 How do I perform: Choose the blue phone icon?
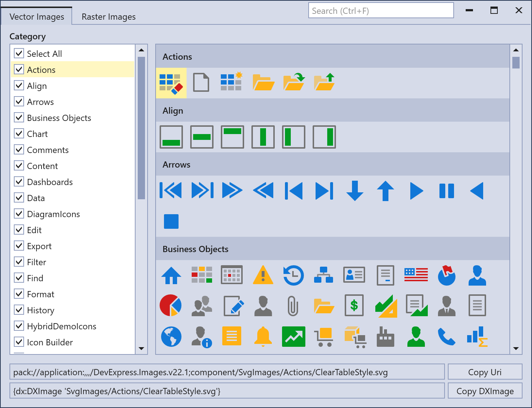(x=446, y=336)
